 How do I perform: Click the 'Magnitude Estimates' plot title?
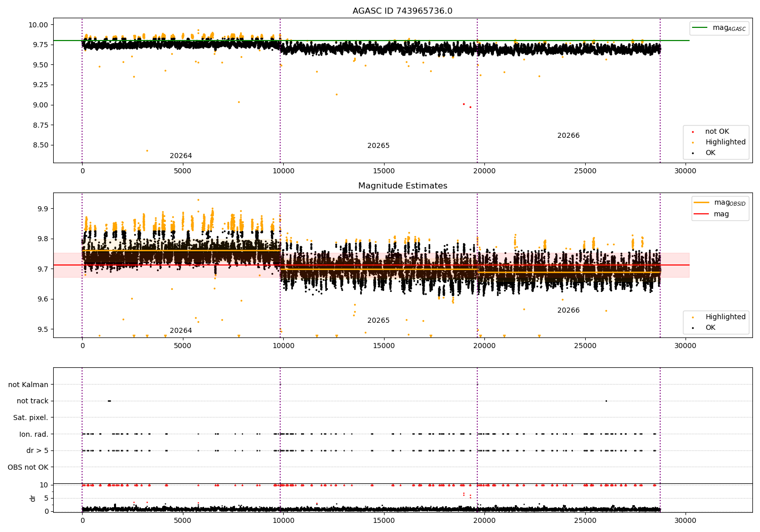pyautogui.click(x=402, y=186)
